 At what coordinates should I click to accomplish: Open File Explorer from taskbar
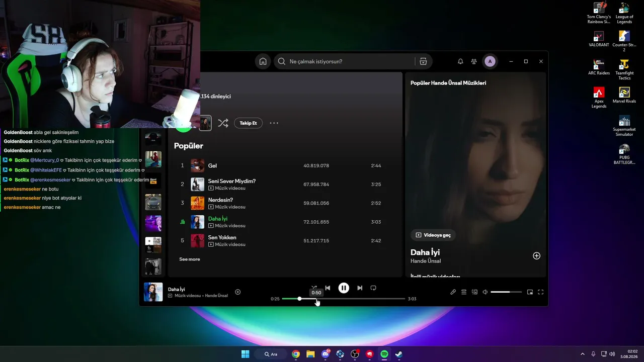point(310,354)
